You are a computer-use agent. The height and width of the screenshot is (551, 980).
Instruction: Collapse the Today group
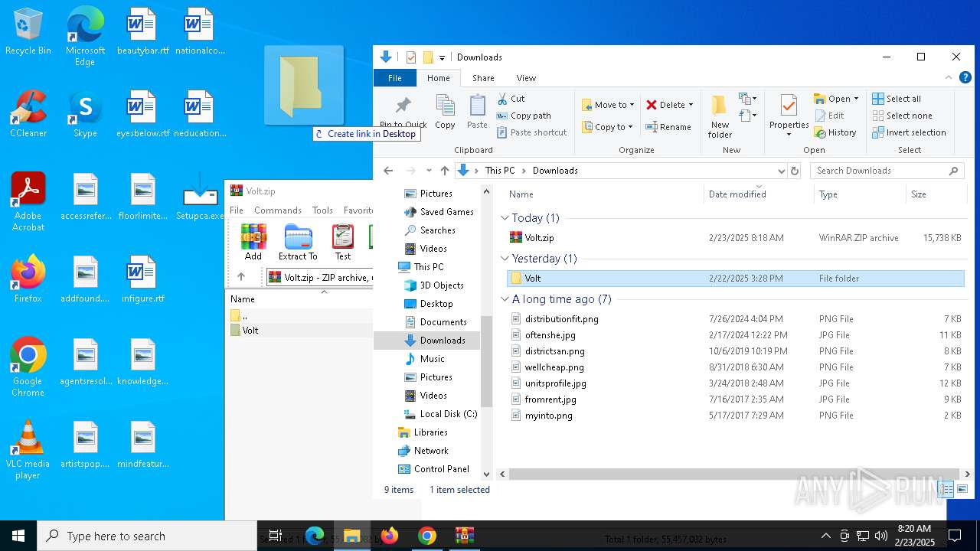[505, 218]
